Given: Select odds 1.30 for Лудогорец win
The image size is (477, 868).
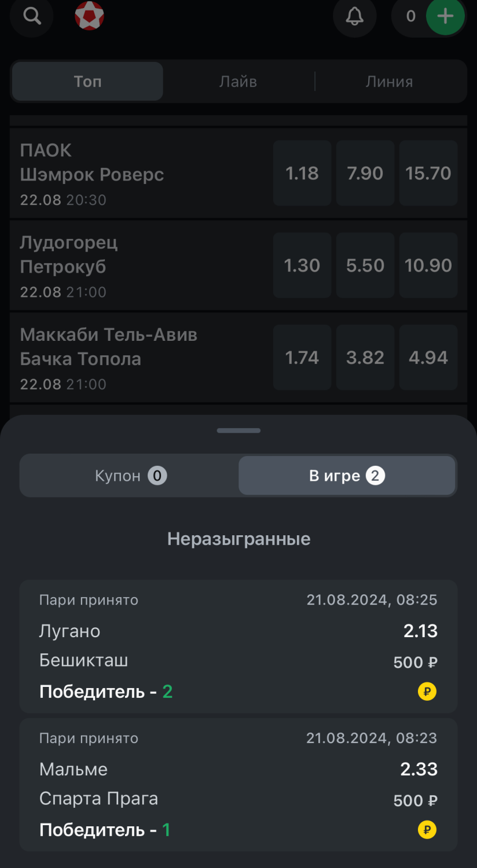Looking at the screenshot, I should pos(302,266).
